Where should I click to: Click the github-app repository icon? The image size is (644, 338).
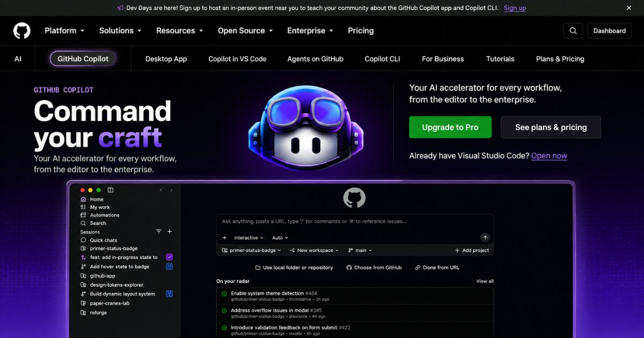[x=83, y=276]
